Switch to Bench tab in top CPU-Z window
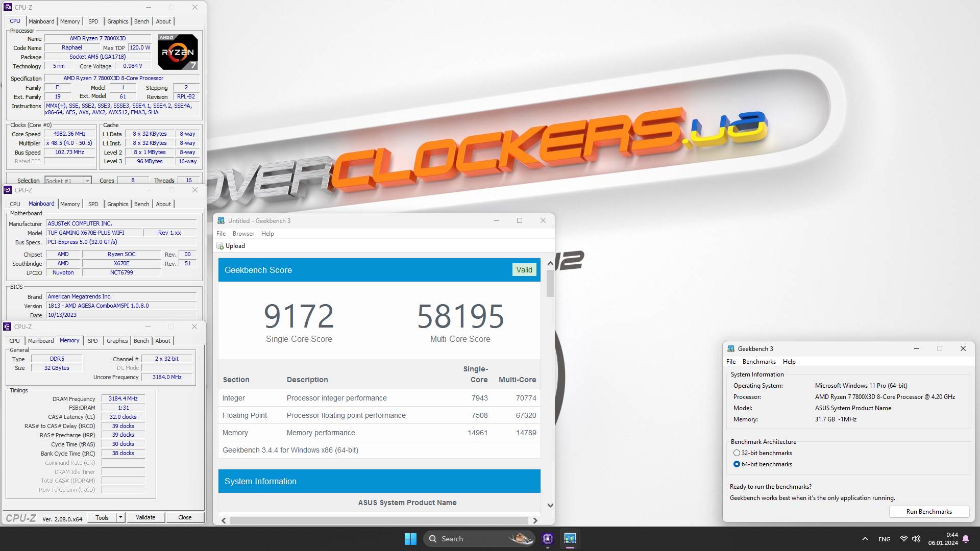Viewport: 980px width, 551px height. coord(142,21)
